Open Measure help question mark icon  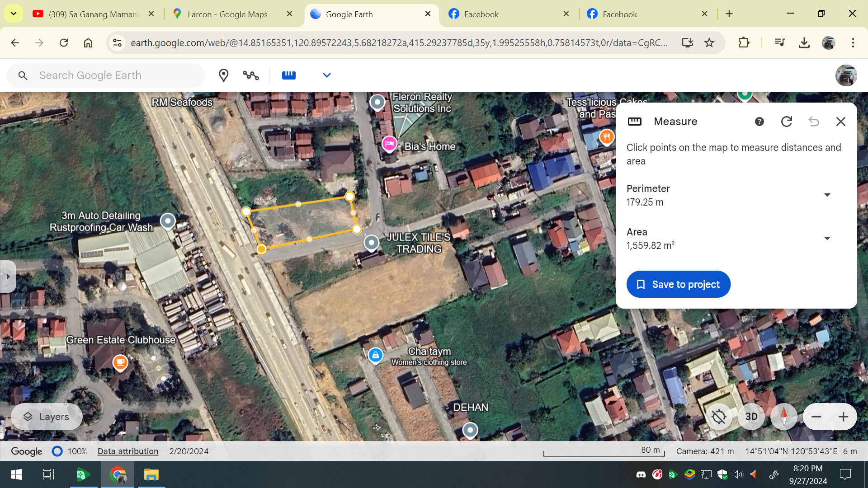pyautogui.click(x=759, y=122)
